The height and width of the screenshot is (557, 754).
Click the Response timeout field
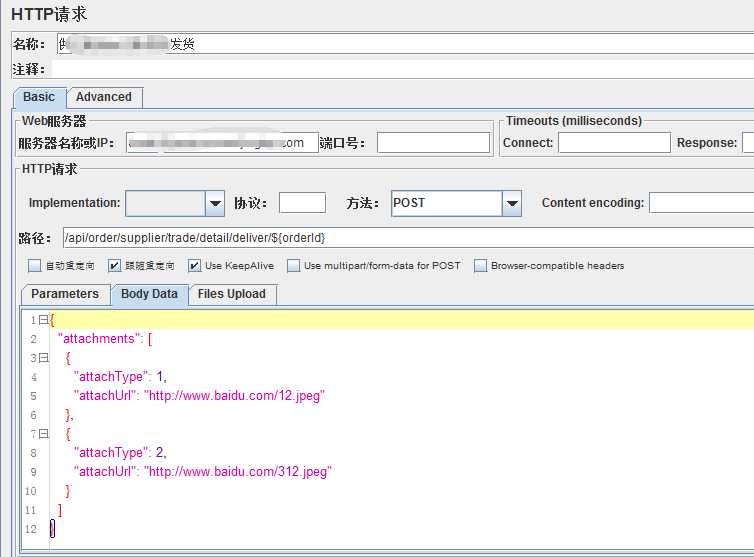pos(748,143)
